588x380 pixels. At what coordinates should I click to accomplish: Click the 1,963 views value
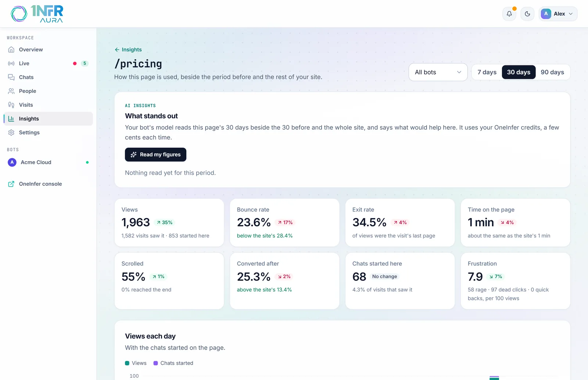[x=136, y=222]
